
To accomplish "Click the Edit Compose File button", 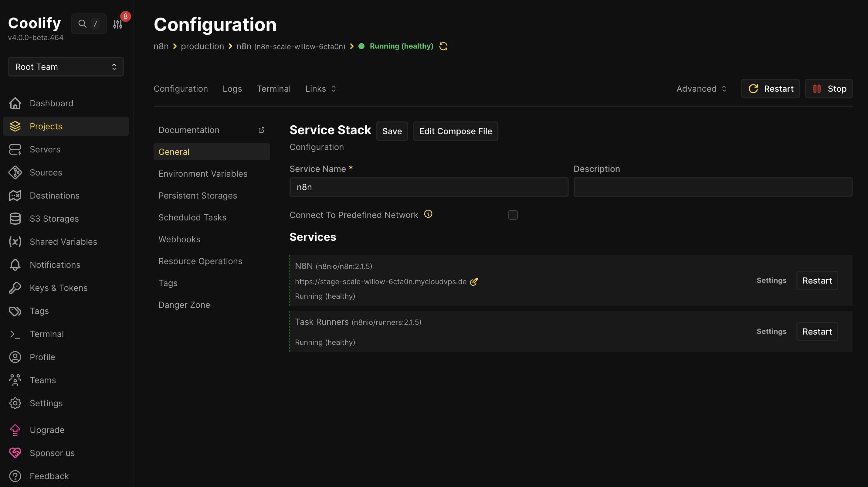I will [455, 131].
